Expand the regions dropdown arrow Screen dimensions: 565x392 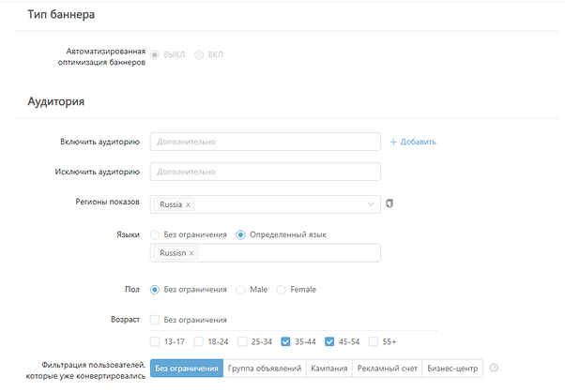tap(371, 204)
